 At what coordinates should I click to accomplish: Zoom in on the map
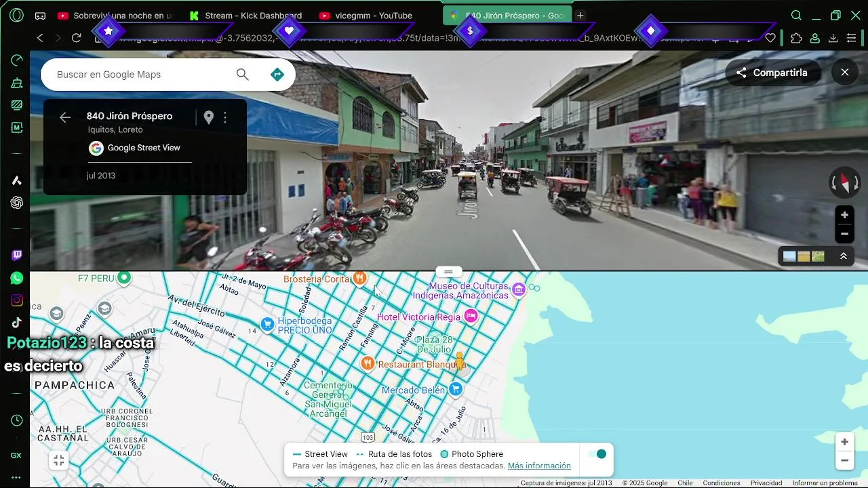844,442
